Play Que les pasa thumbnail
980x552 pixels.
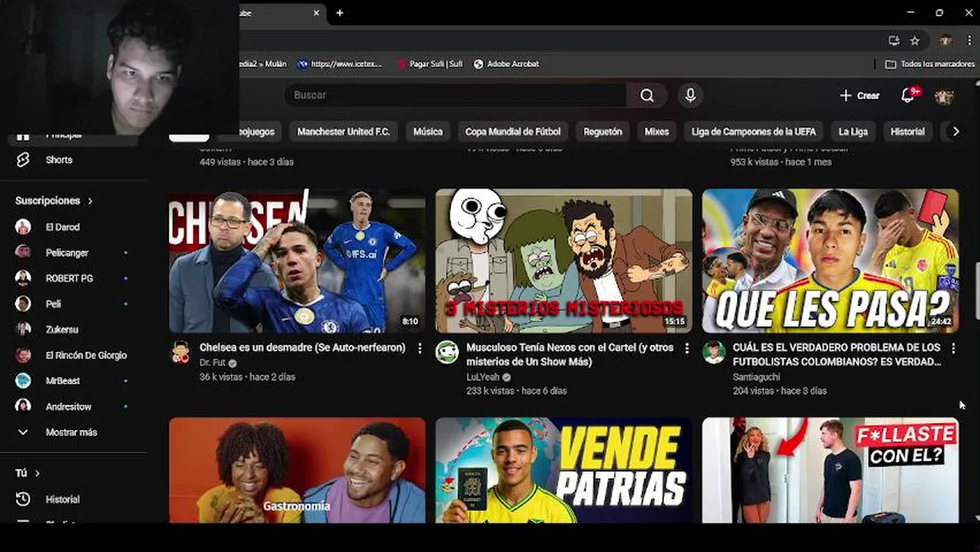pos(830,261)
